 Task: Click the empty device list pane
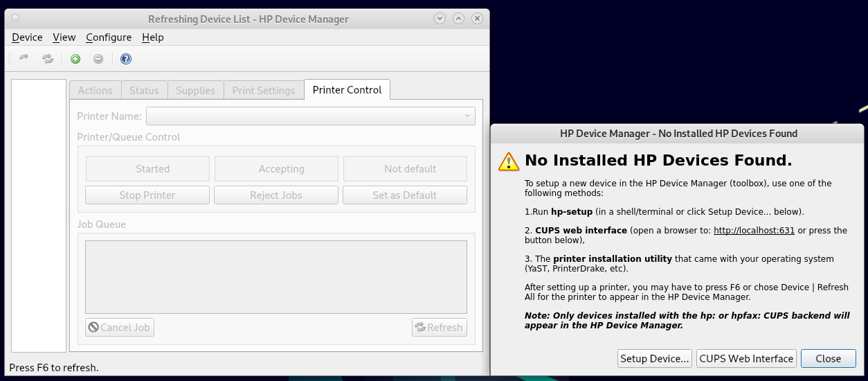39,215
